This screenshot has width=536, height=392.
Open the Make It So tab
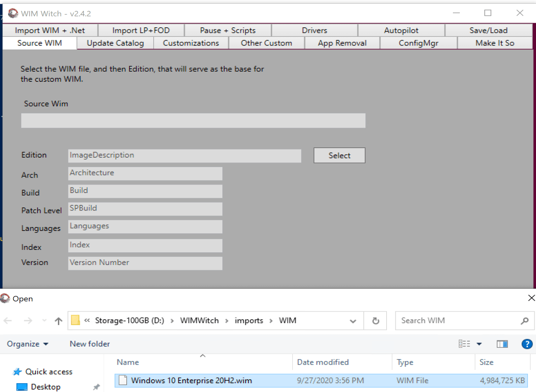(495, 43)
